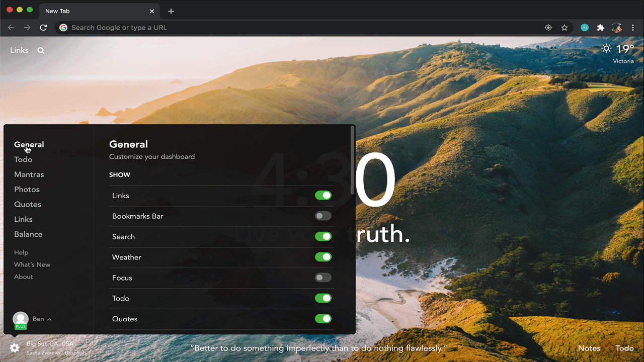Open Balance settings section

(x=28, y=234)
